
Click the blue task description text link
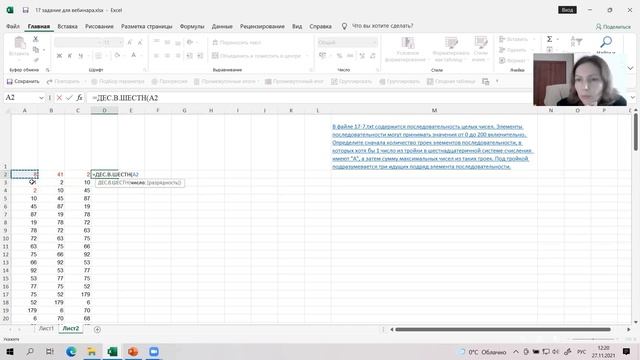tap(433, 147)
